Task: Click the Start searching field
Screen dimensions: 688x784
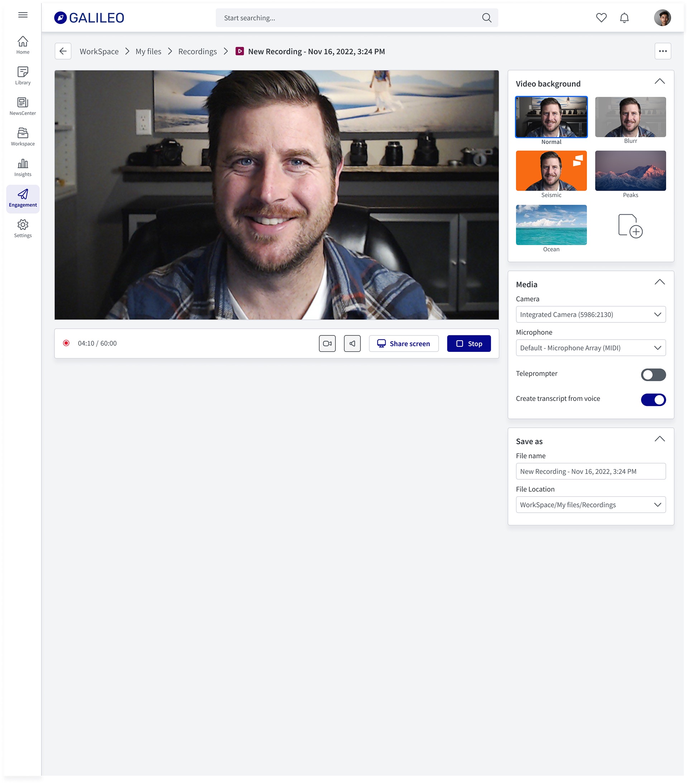Action: point(357,18)
